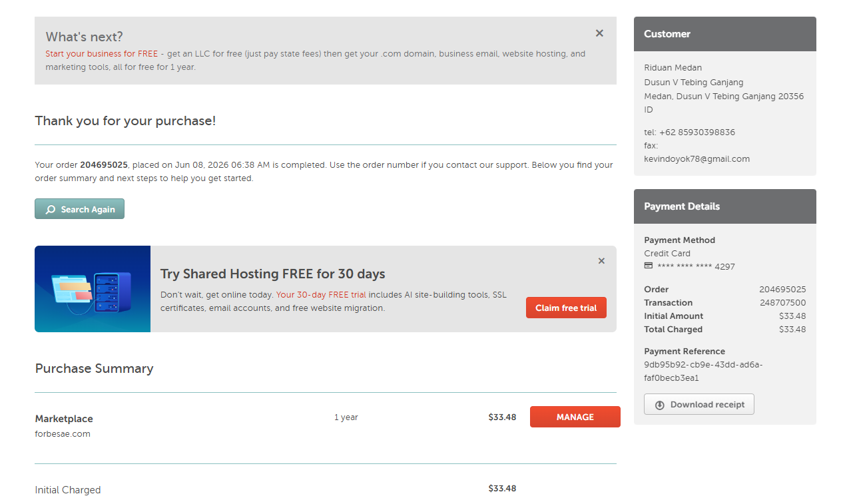Follow the "Your 30-day FREE trial" link
The height and width of the screenshot is (504, 847).
tap(321, 295)
